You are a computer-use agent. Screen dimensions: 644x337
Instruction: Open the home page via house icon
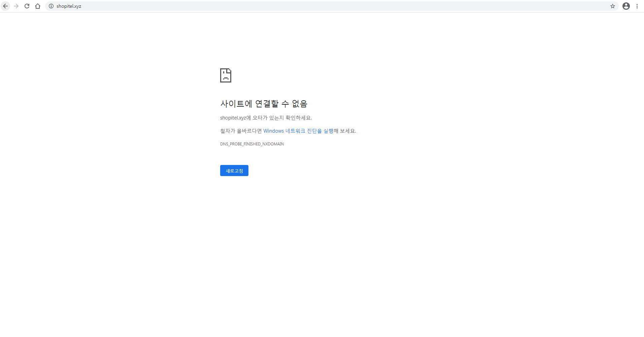[38, 6]
